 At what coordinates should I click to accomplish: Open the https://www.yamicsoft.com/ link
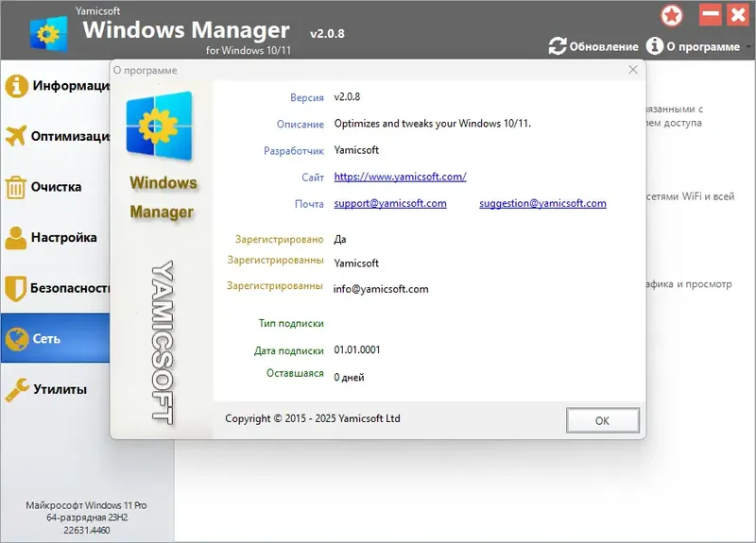(x=400, y=177)
